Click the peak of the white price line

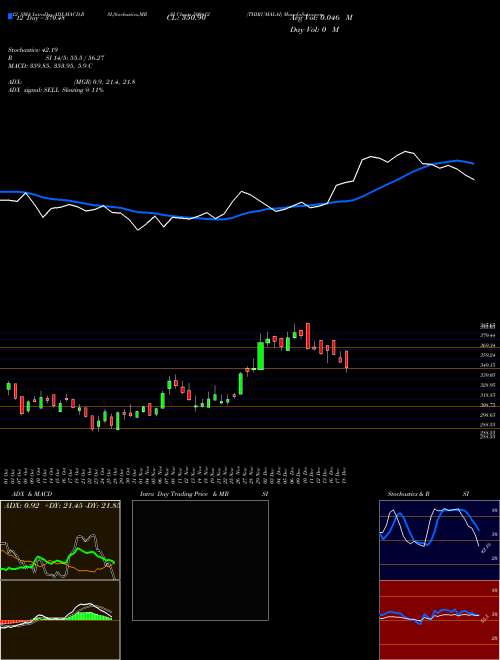coord(407,151)
